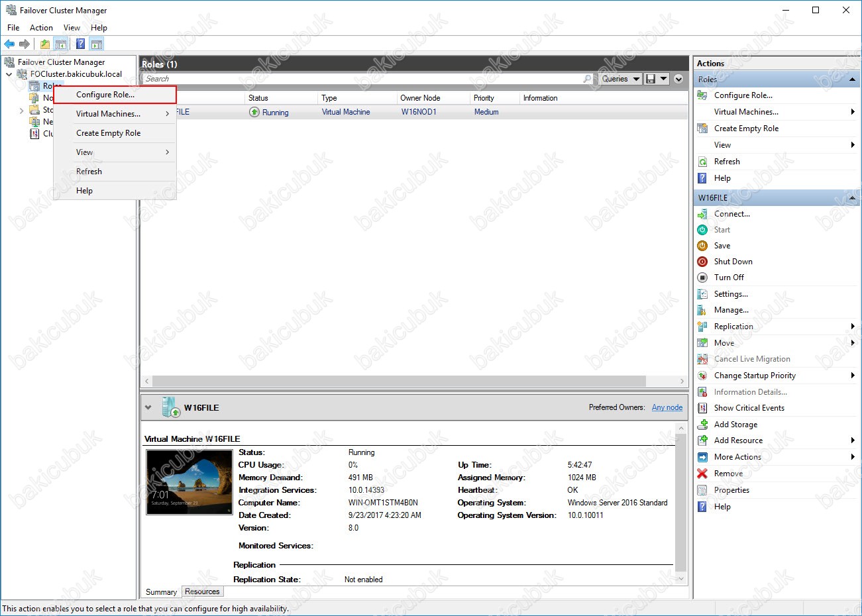Choose Configure Role... from context menu
The width and height of the screenshot is (862, 616).
tap(115, 95)
